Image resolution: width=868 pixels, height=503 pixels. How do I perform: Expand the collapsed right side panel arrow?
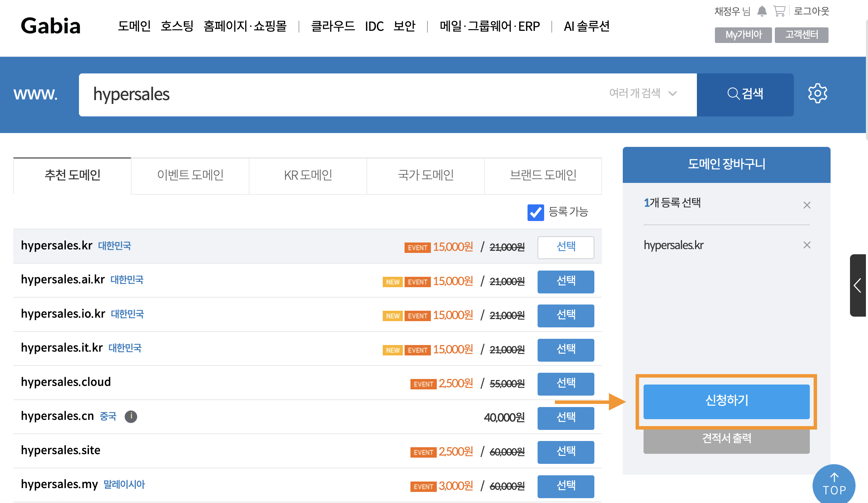(x=858, y=285)
